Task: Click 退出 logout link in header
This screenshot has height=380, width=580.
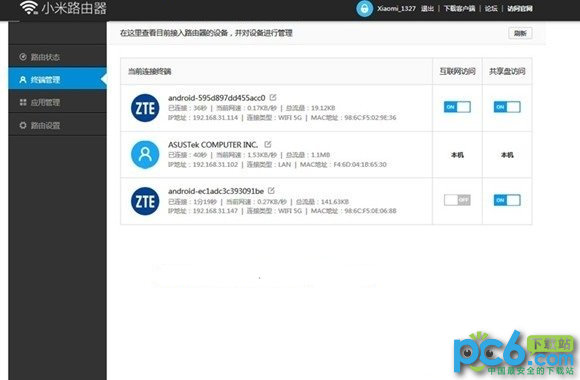Action: [x=427, y=9]
